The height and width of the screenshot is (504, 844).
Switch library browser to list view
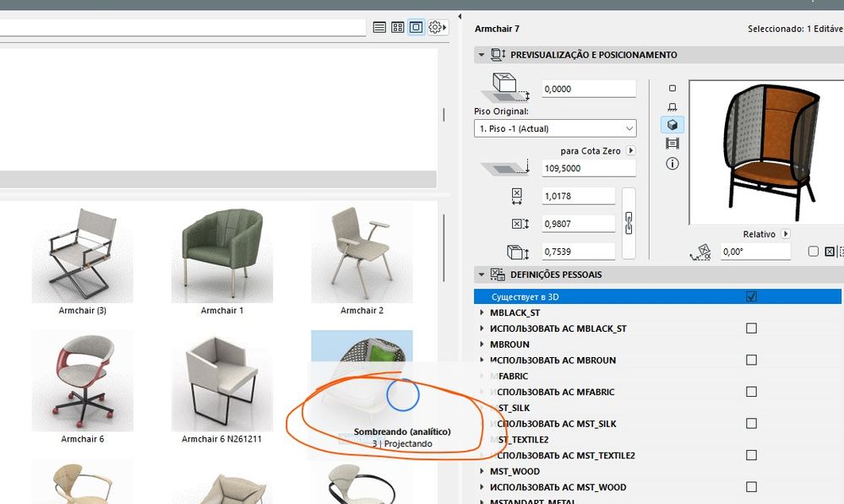pos(379,26)
